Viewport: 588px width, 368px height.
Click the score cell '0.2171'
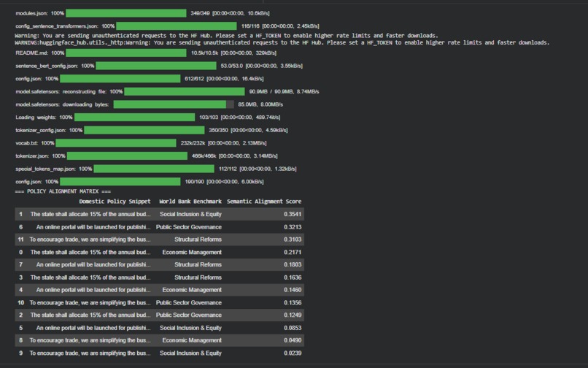pos(293,253)
